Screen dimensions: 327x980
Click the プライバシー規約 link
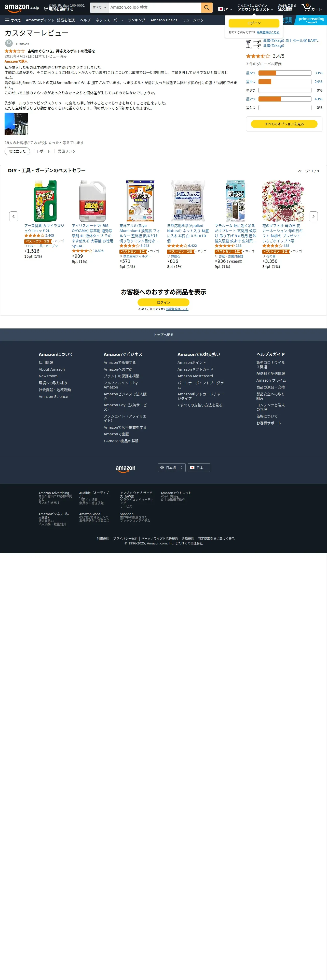pos(125,539)
